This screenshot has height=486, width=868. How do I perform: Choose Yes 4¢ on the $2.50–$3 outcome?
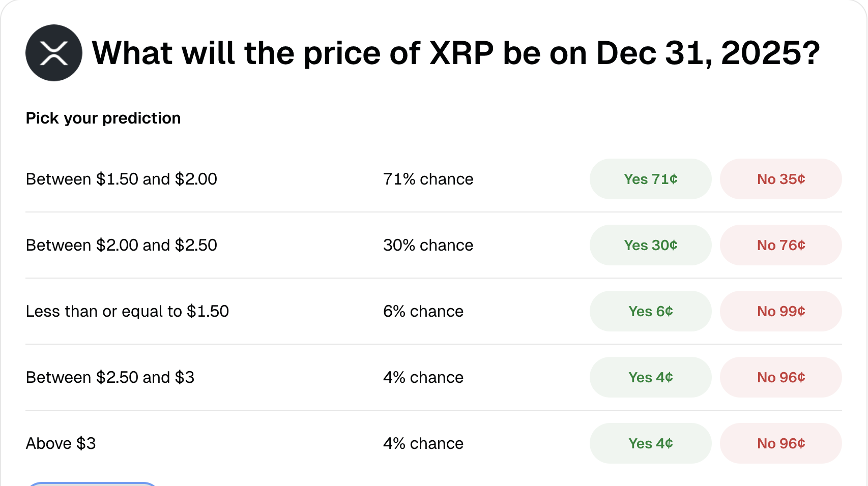point(650,377)
